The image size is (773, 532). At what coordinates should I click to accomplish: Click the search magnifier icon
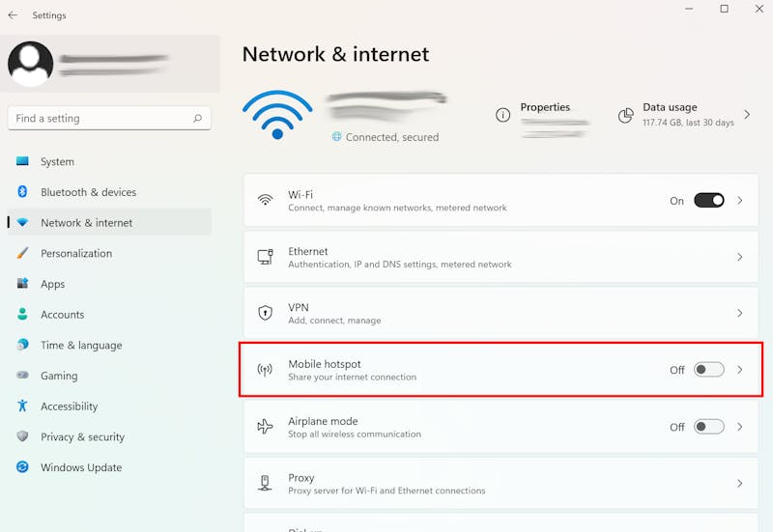198,118
